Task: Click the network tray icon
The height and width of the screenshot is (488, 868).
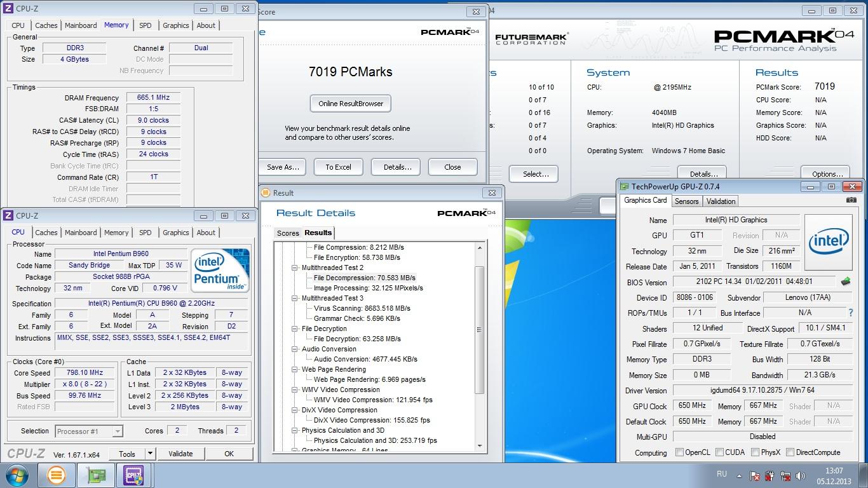Action: click(786, 475)
